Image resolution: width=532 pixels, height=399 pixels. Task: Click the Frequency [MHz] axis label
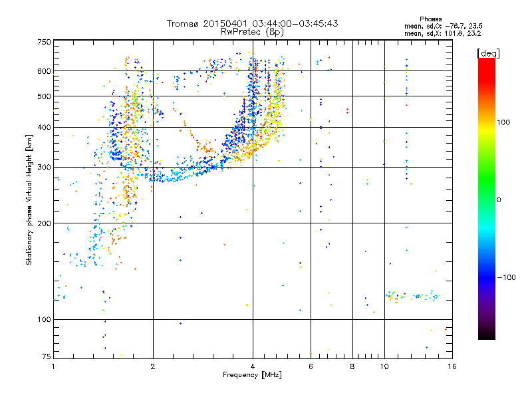(252, 375)
